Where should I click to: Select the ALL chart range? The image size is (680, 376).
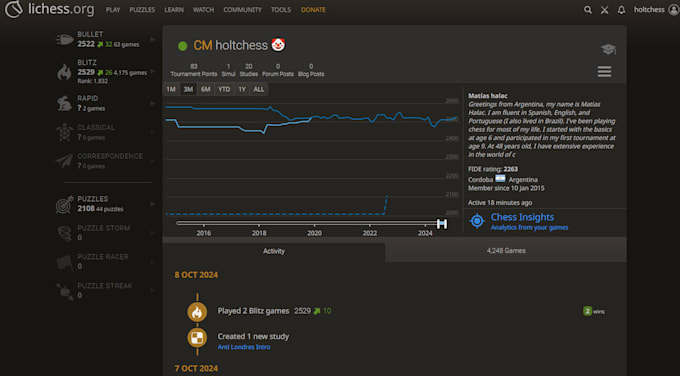pos(259,89)
